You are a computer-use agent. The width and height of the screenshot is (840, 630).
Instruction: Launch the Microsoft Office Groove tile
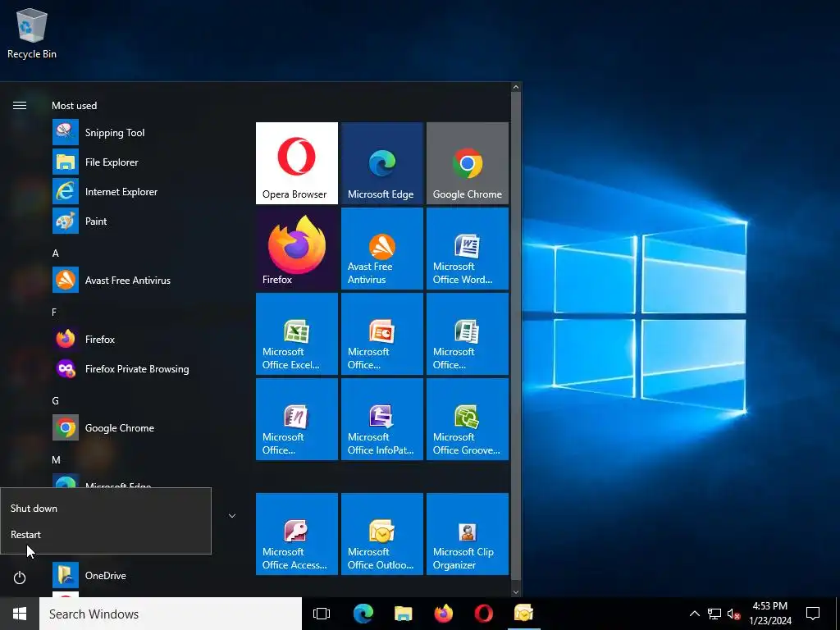tap(467, 419)
